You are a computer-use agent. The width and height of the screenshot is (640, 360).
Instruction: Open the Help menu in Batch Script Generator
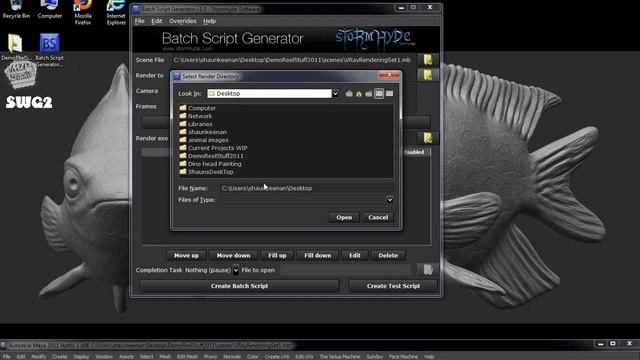(x=209, y=21)
